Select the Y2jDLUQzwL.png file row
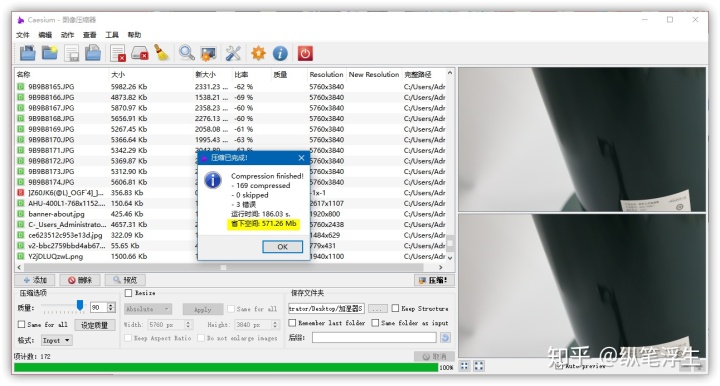720x386 pixels. pyautogui.click(x=231, y=257)
